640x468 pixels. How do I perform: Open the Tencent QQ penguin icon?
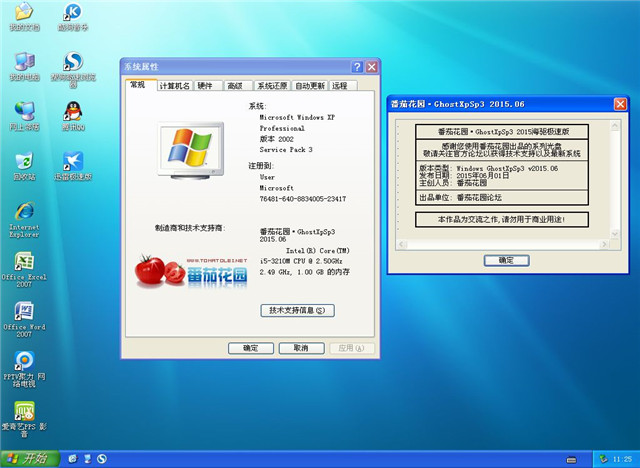coord(72,111)
